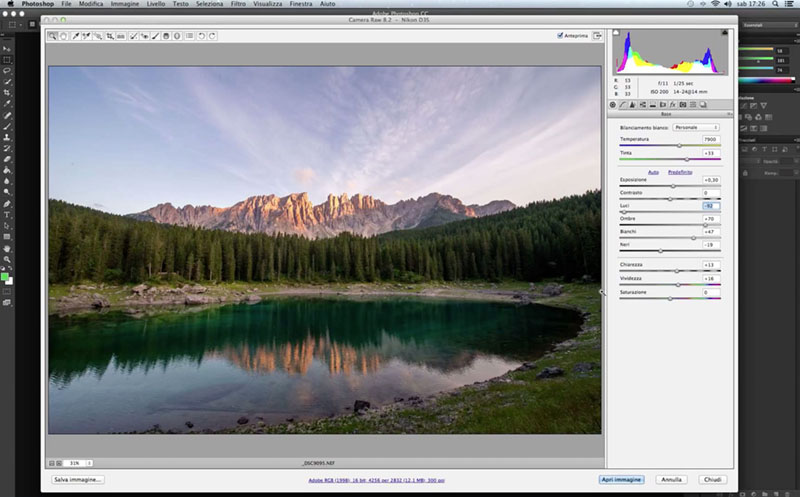Click the Apri immagine button
This screenshot has width=800, height=497.
click(621, 480)
